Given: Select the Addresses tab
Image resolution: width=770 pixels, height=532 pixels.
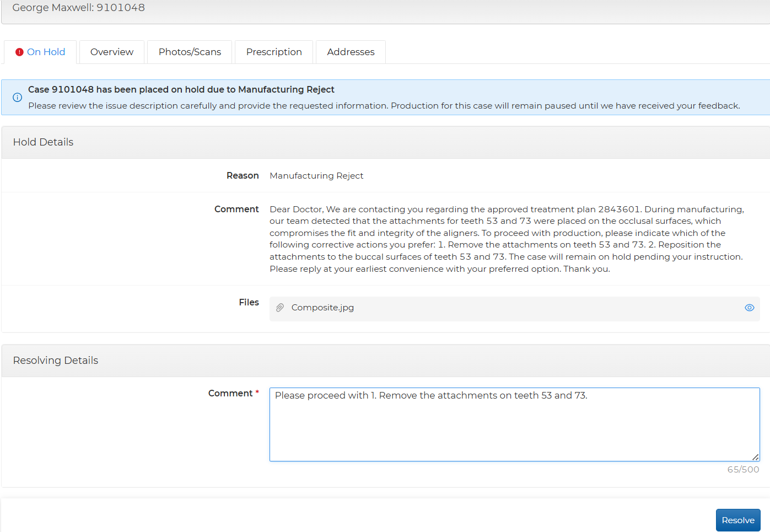Looking at the screenshot, I should pos(351,52).
